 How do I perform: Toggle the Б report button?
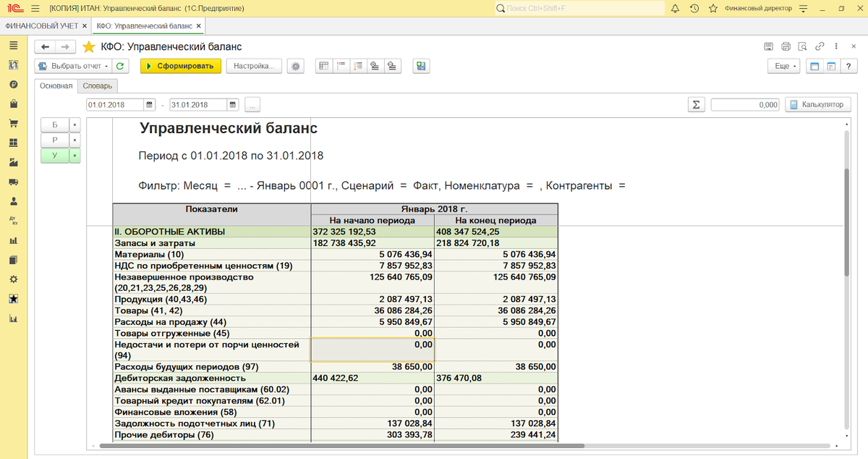(55, 124)
